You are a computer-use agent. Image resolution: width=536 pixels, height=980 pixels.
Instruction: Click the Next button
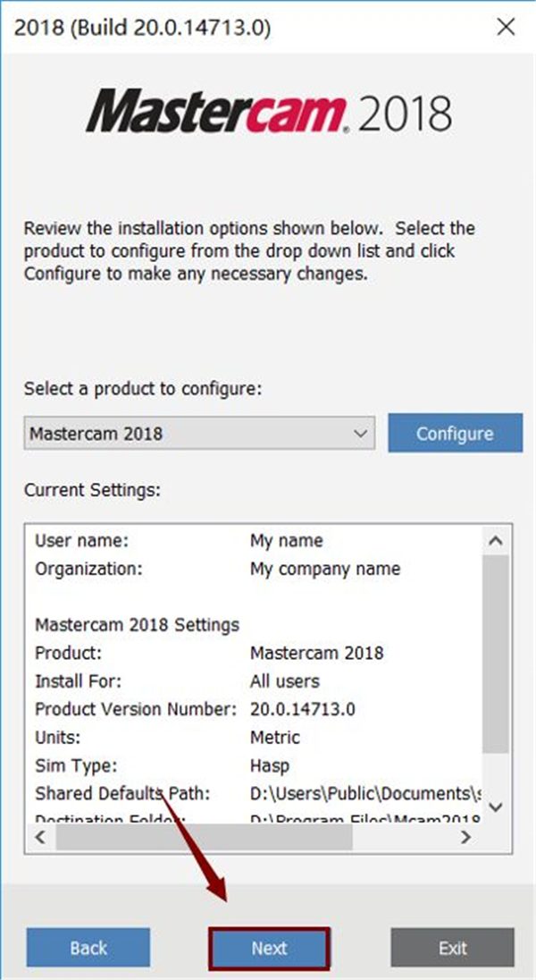coord(269,948)
